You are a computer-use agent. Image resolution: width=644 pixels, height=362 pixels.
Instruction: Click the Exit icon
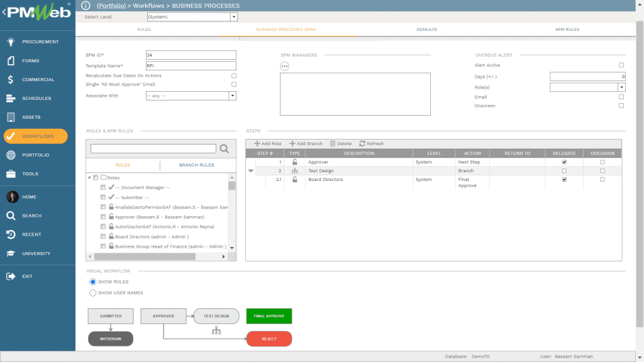(11, 277)
